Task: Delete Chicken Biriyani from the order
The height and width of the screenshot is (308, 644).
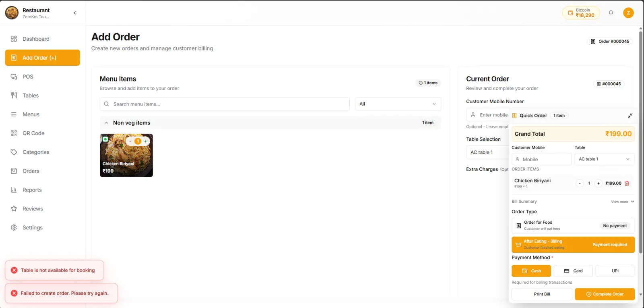Action: point(627,183)
